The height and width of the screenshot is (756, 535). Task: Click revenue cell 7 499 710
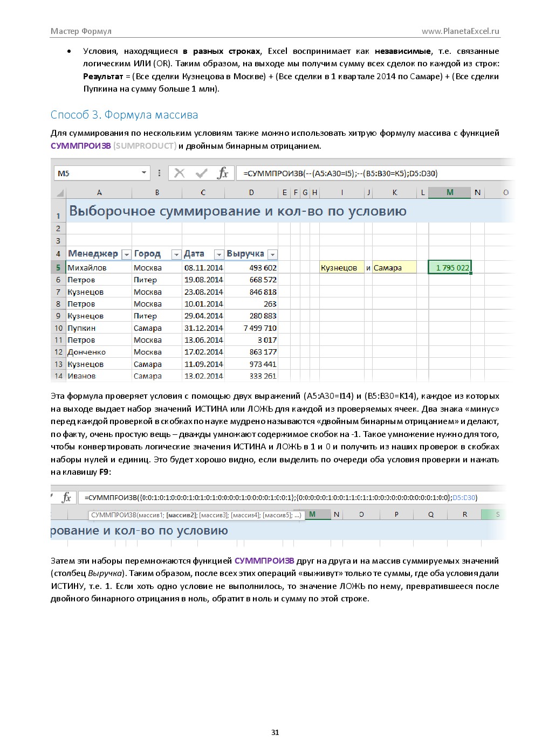[x=251, y=328]
